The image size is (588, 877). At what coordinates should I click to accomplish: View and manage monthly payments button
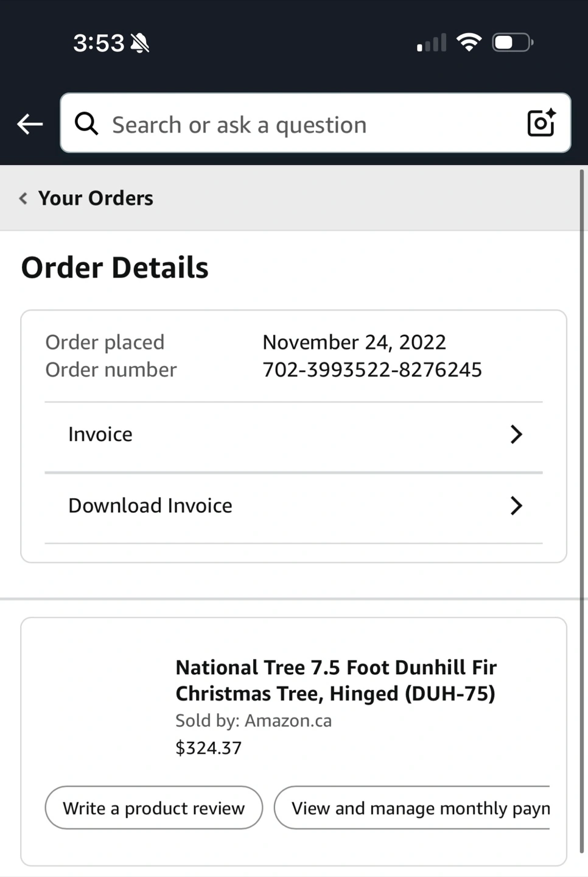click(412, 808)
